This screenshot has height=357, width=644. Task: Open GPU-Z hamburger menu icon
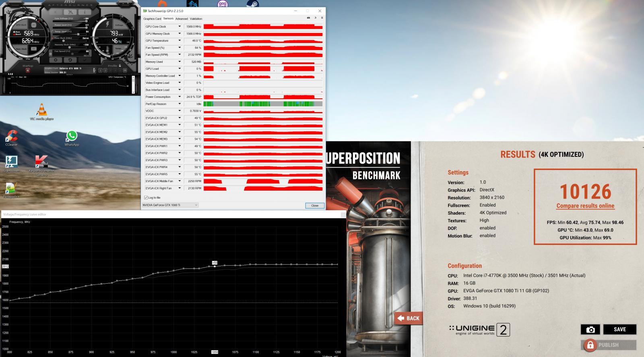[x=322, y=18]
